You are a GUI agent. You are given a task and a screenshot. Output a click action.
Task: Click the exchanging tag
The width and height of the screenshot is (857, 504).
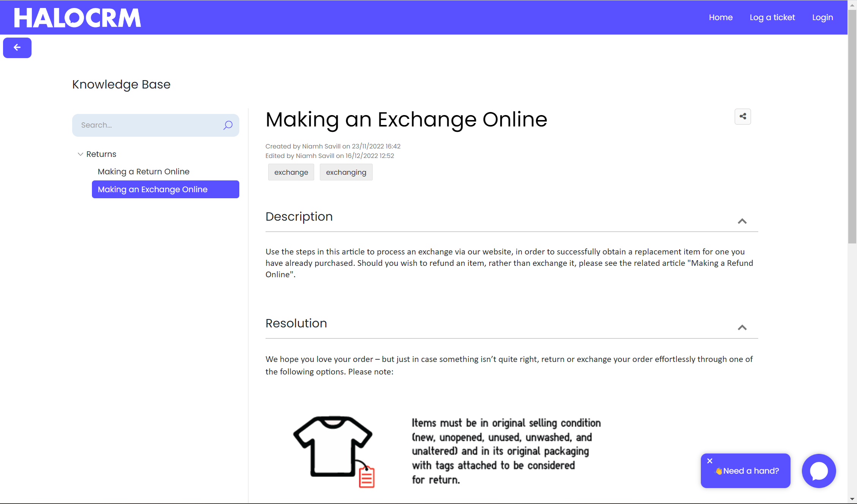(346, 172)
